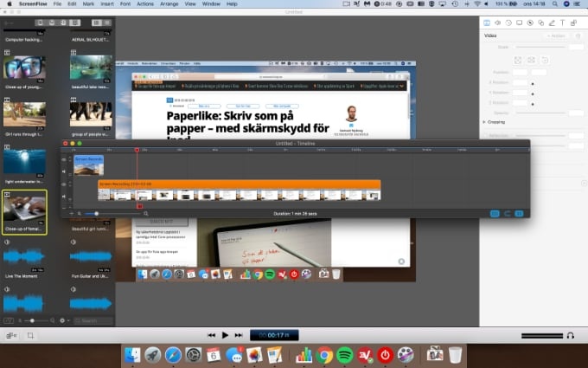Toggle visibility eye of orange clip track

pos(64,184)
